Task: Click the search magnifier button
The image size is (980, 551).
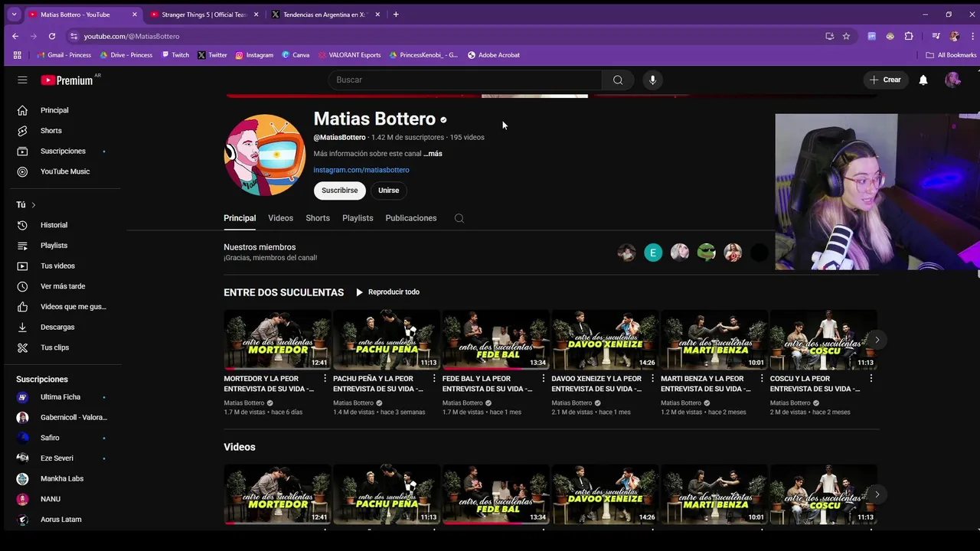Action: coord(618,80)
